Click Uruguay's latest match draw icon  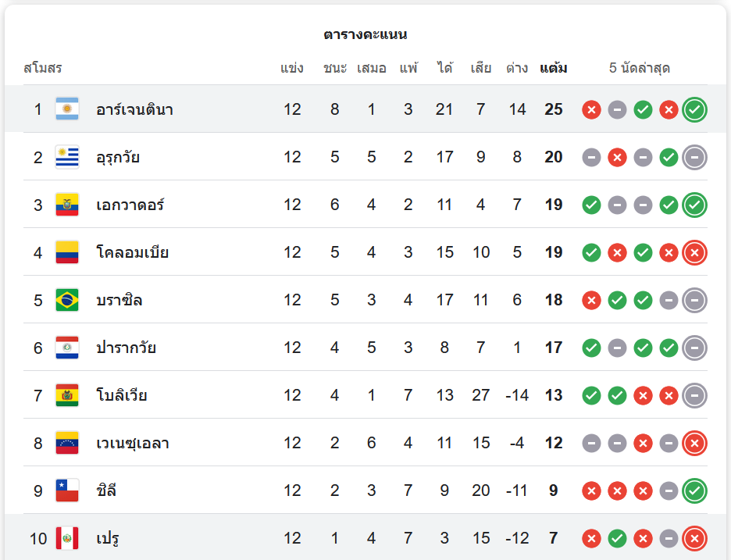pyautogui.click(x=694, y=157)
